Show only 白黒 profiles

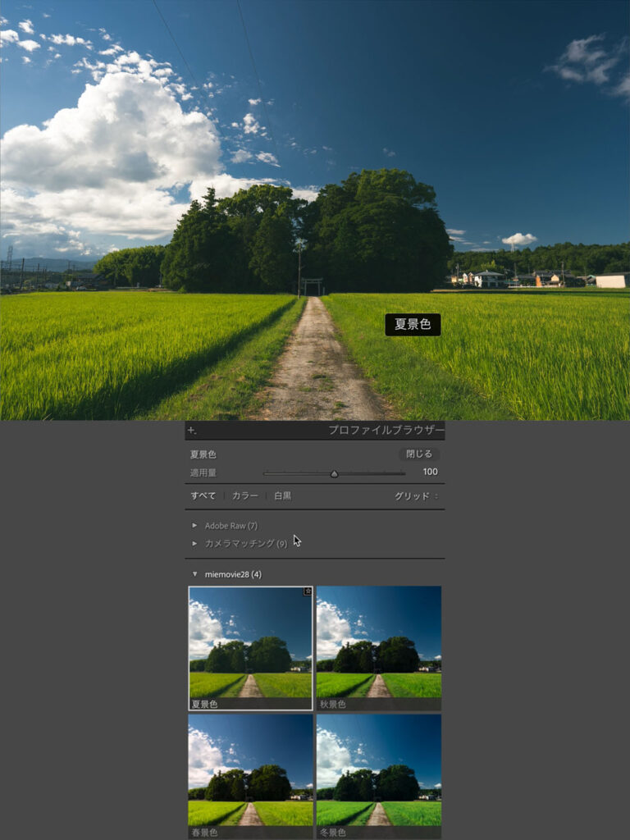pos(282,496)
